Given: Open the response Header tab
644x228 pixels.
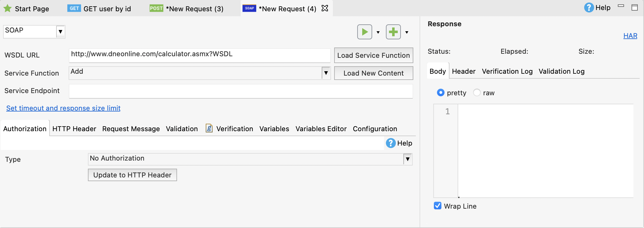Looking at the screenshot, I should [x=464, y=71].
